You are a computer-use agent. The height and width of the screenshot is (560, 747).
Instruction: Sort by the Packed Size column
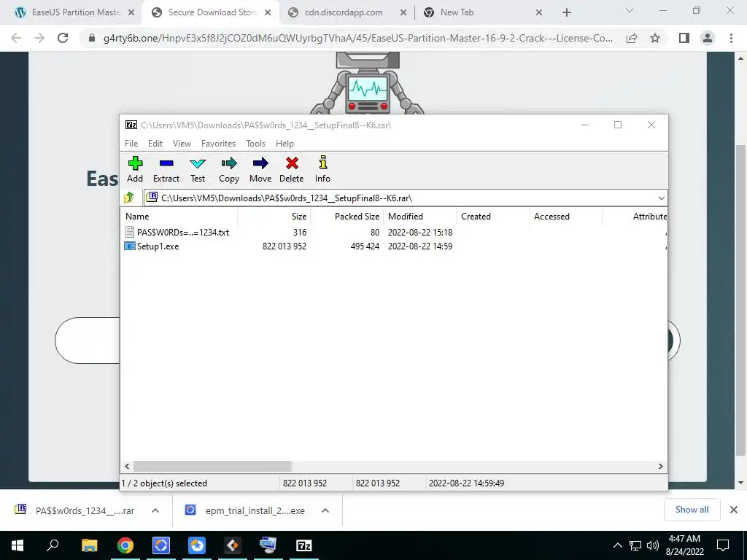click(x=347, y=216)
